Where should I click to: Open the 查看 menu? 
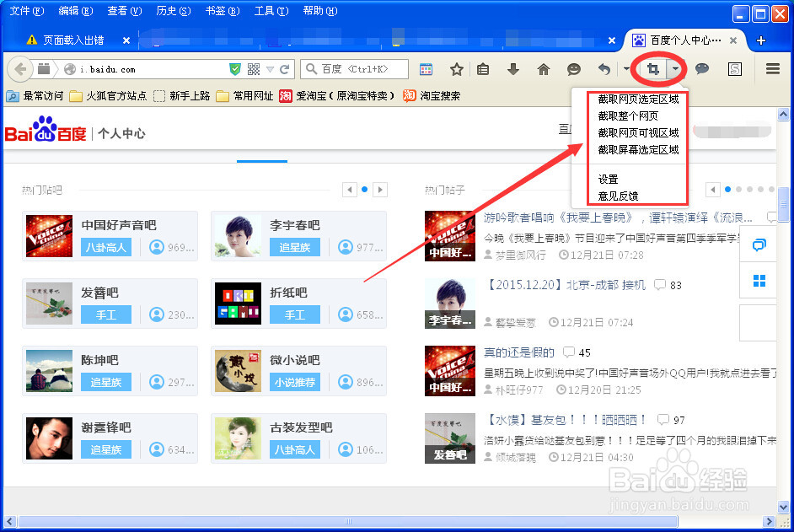point(125,11)
